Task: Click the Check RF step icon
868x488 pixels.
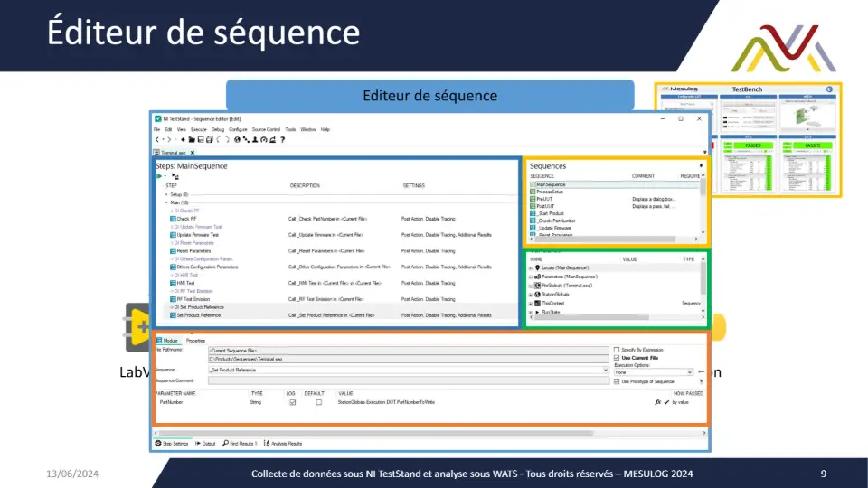Action: 173,219
